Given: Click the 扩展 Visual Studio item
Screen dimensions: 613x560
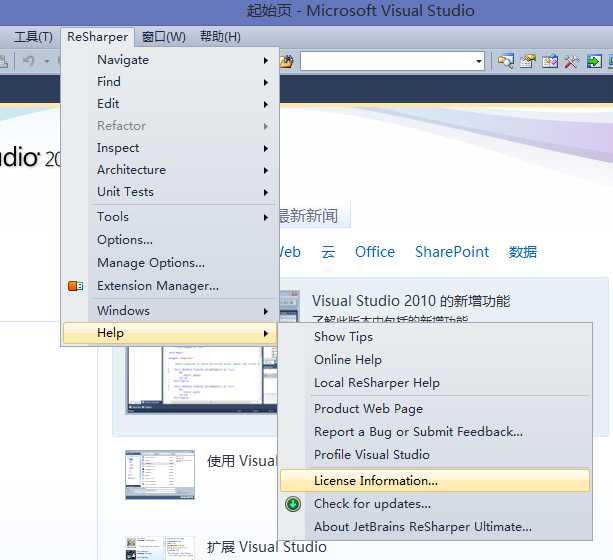Looking at the screenshot, I should coord(267,547).
